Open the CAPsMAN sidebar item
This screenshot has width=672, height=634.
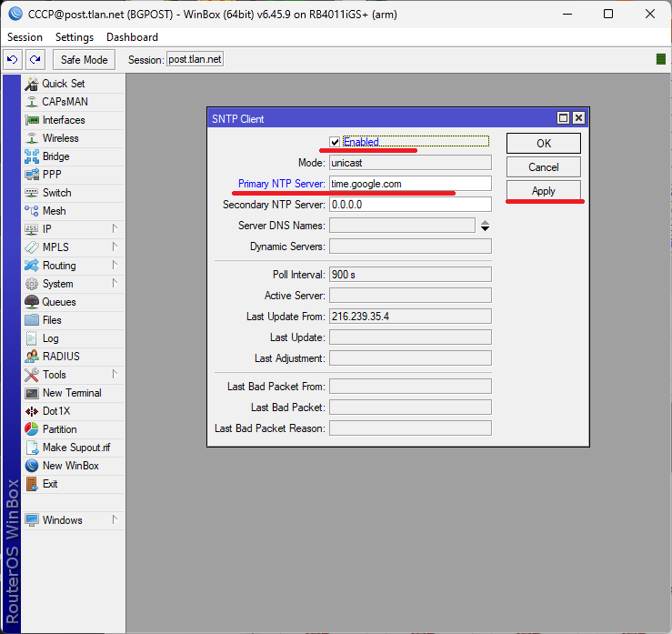[x=65, y=102]
